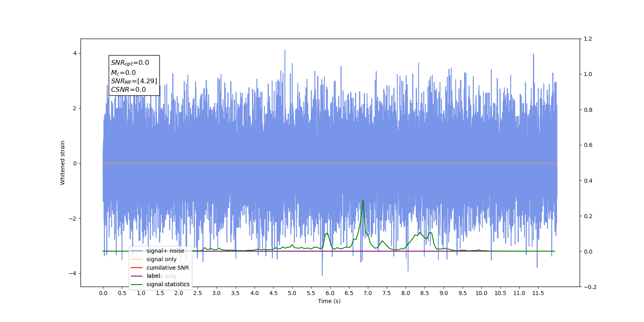
Task: Click the left axis tick label 2
Action: (x=75, y=108)
